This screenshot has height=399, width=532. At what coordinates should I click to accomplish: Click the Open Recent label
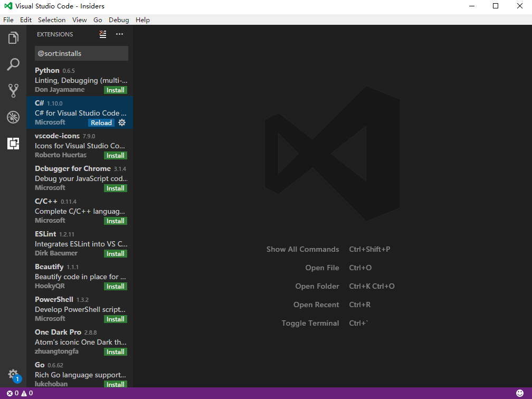click(x=316, y=305)
